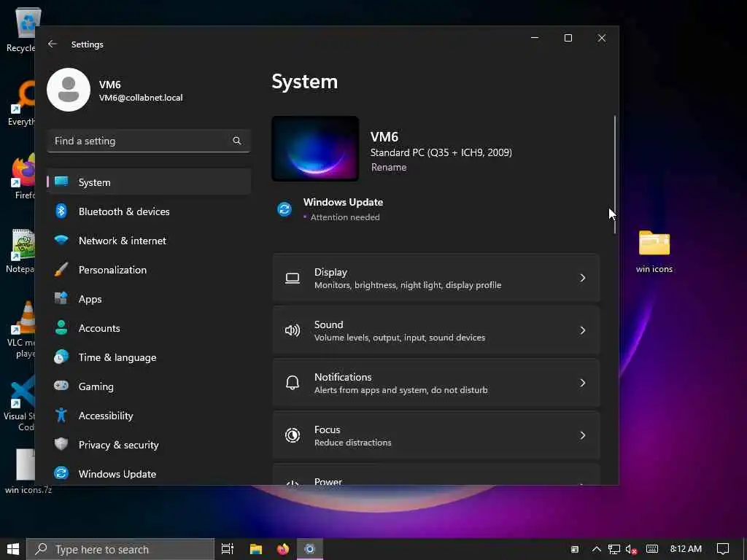The width and height of the screenshot is (747, 560).
Task: Click the Standard PC (Q35 + ICH9, 2009) text
Action: 441,152
